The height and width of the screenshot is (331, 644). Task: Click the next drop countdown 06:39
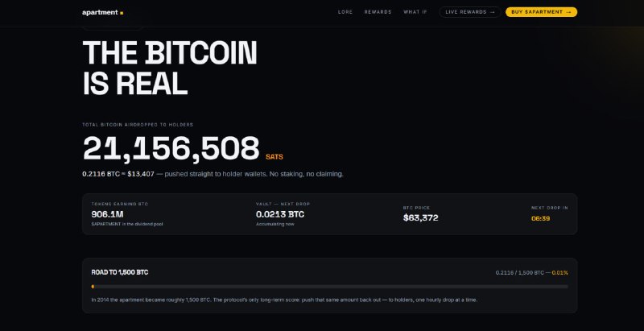[540, 218]
